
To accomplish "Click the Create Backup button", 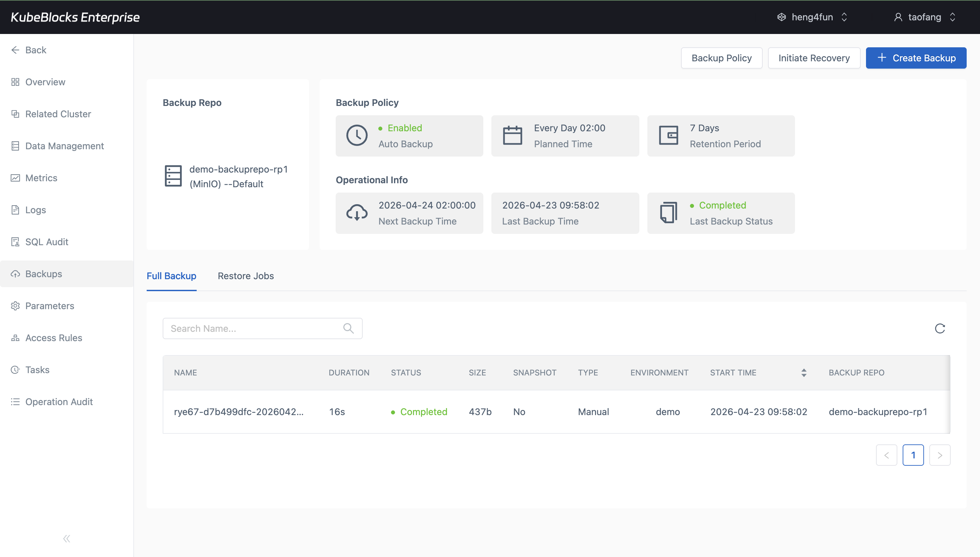I will click(x=916, y=58).
